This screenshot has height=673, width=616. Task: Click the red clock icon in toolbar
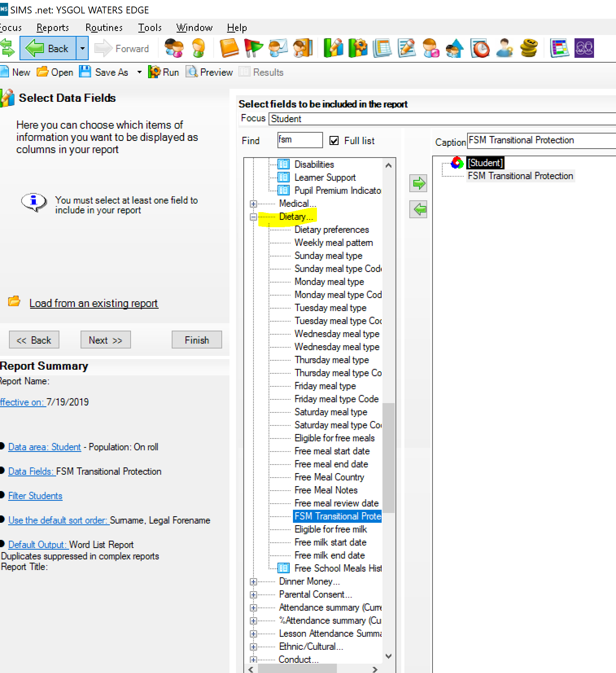point(480,48)
